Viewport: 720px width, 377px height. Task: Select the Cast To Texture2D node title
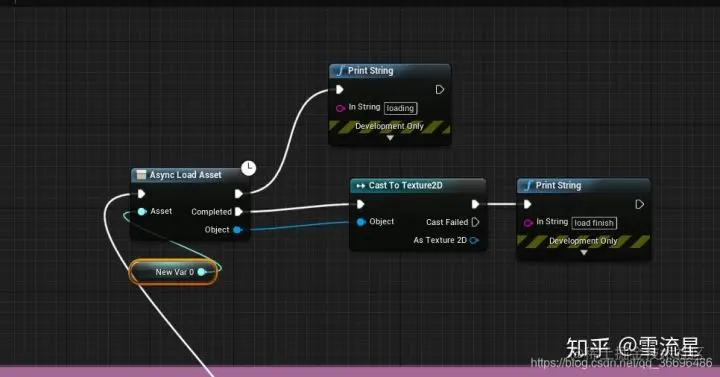point(405,186)
